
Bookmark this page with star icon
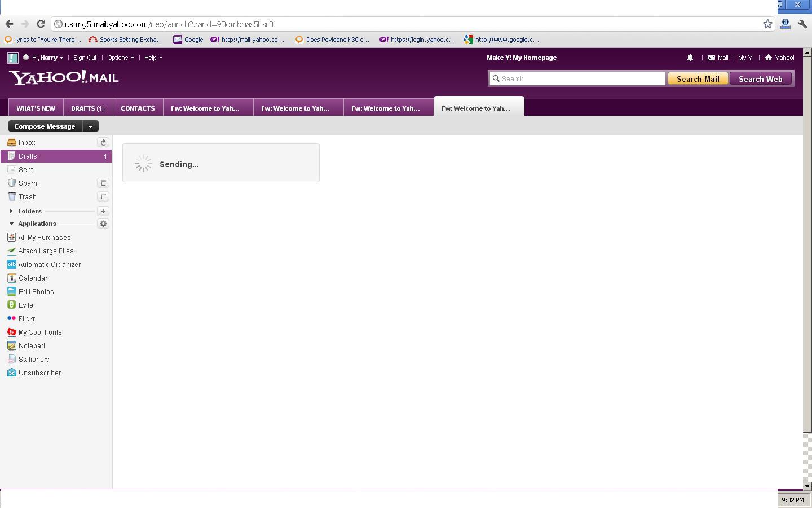coord(767,24)
